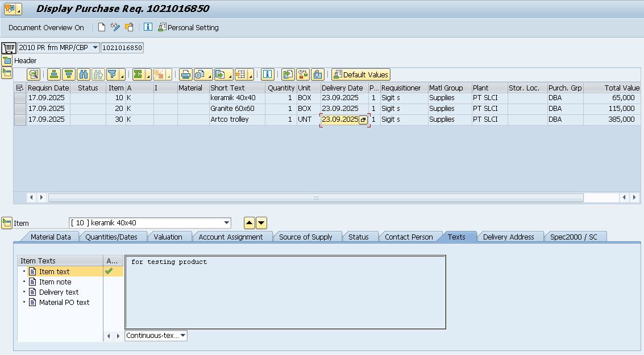Open the item selection dropdown
644x355 pixels.
tap(227, 223)
